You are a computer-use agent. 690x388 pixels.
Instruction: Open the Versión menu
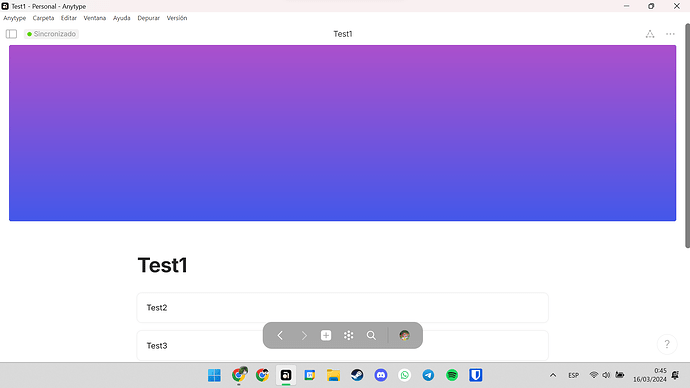[177, 18]
